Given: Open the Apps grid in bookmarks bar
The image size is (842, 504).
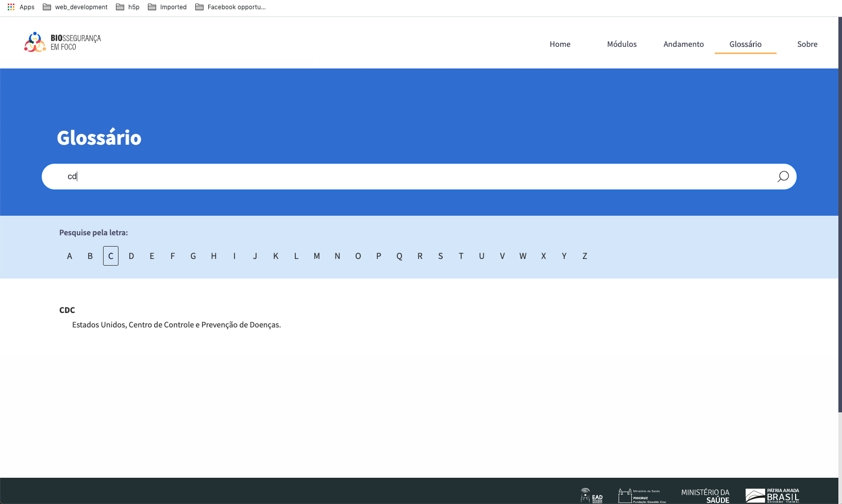Looking at the screenshot, I should click(21, 7).
